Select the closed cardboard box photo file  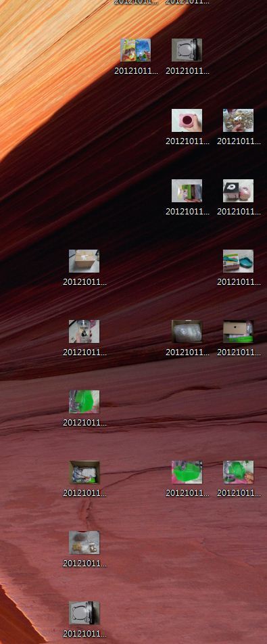click(x=84, y=261)
